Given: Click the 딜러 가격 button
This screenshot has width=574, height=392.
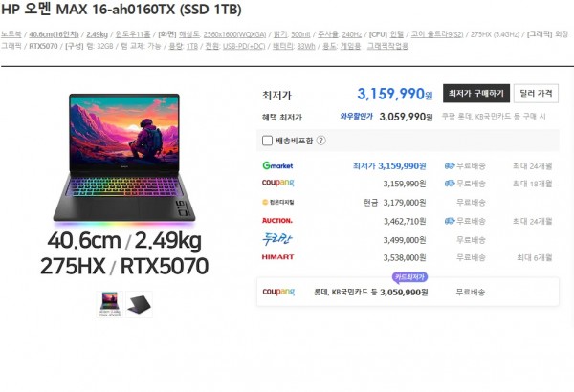Looking at the screenshot, I should [536, 94].
